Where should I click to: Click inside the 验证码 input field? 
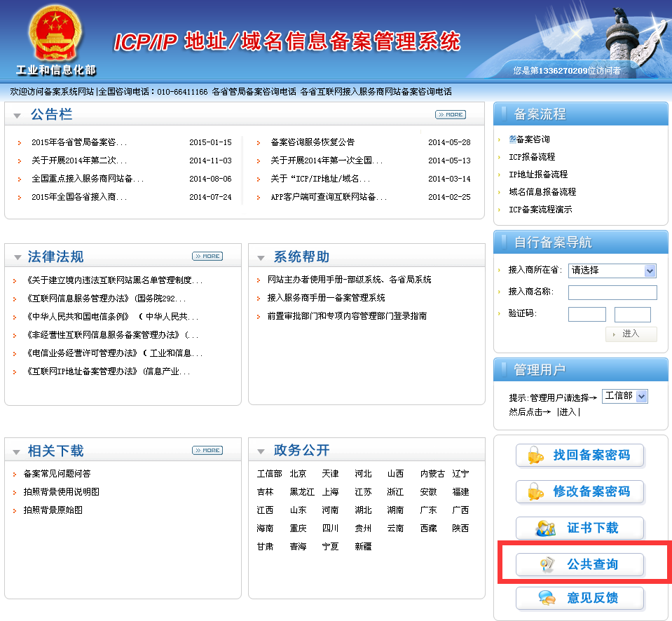point(587,313)
